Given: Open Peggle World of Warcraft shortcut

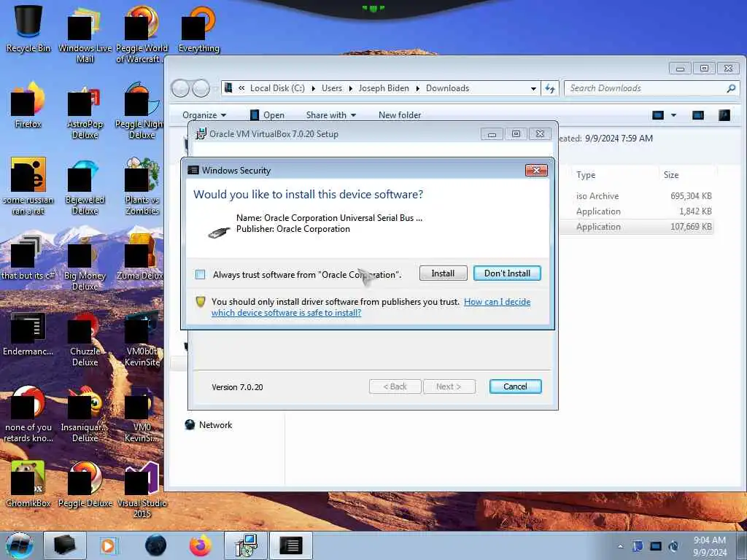Looking at the screenshot, I should [142, 34].
